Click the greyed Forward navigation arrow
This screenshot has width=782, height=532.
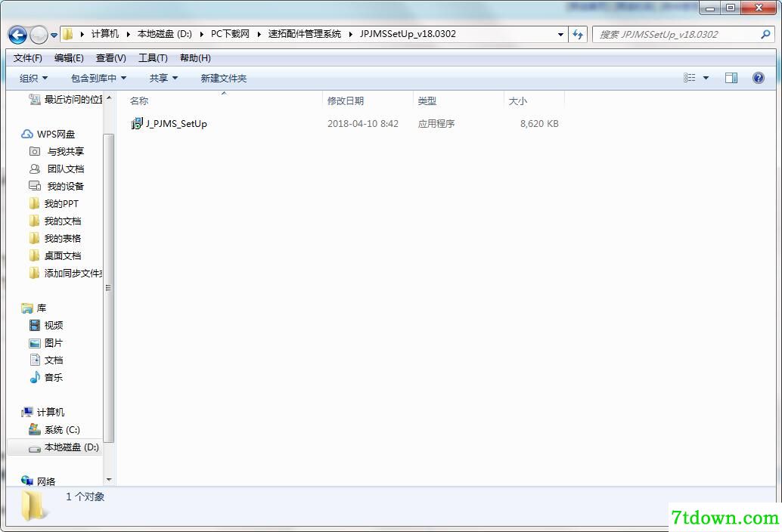[x=39, y=35]
